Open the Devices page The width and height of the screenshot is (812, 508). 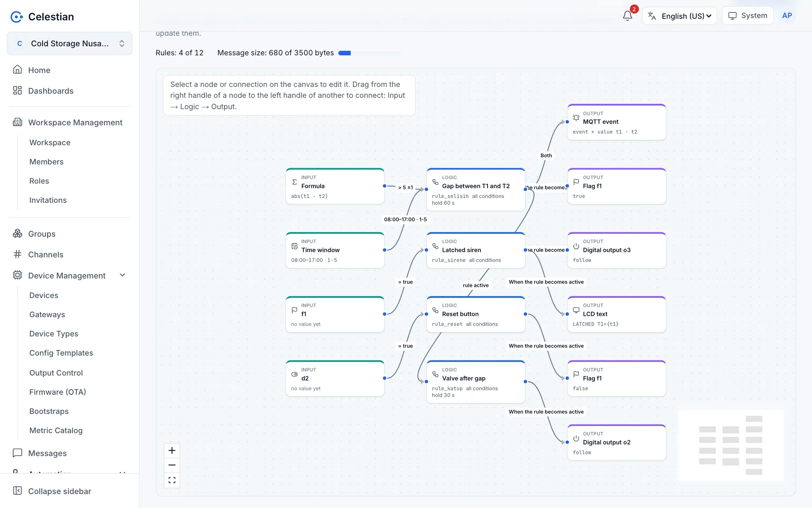pyautogui.click(x=44, y=295)
